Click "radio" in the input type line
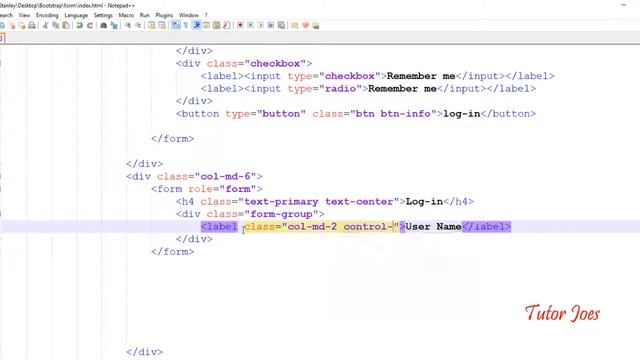 340,89
